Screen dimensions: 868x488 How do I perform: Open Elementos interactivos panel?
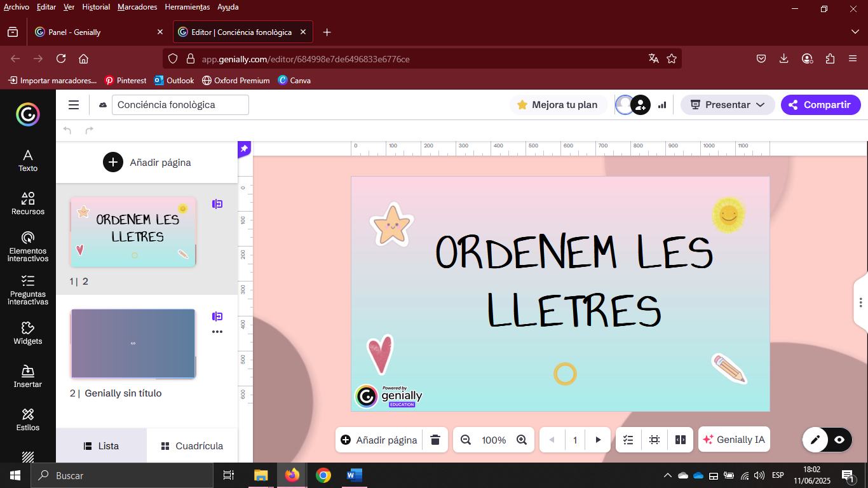coord(27,246)
